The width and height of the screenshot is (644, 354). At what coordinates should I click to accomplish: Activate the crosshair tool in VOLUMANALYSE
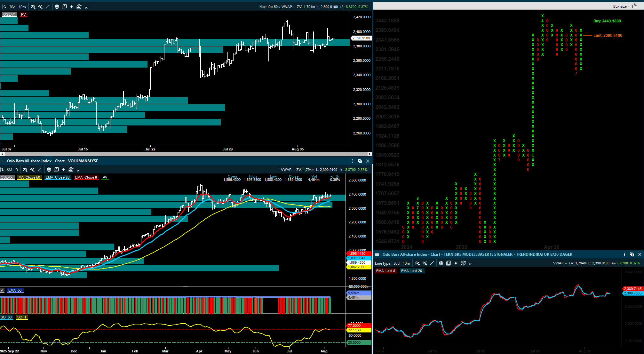64,170
